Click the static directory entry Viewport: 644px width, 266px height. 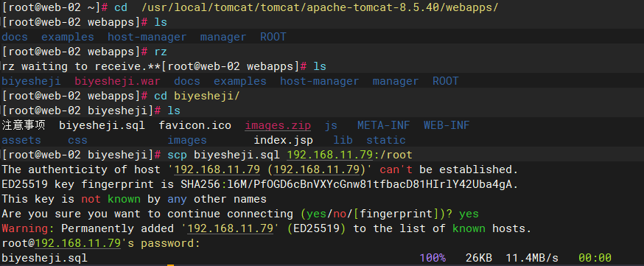coord(386,141)
